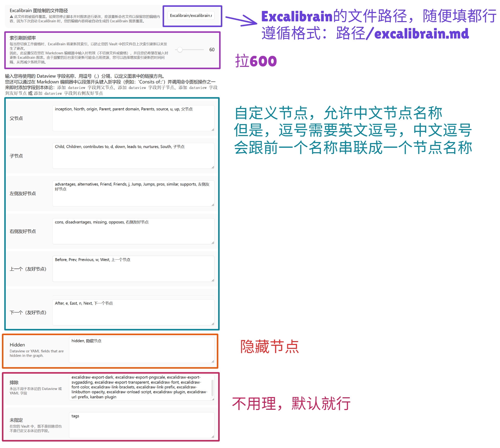500x448 pixels.
Task: Click the scrollbar in the 排除 textarea
Action: coord(212,388)
